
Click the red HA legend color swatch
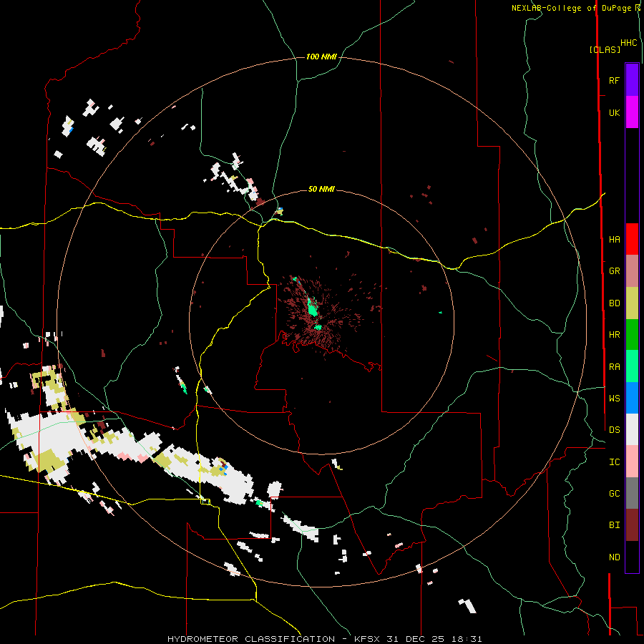tap(632, 239)
